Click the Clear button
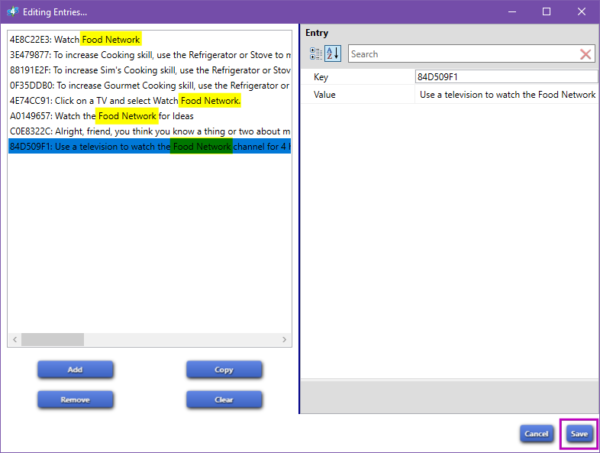Viewport: 600px width, 453px height. [224, 400]
